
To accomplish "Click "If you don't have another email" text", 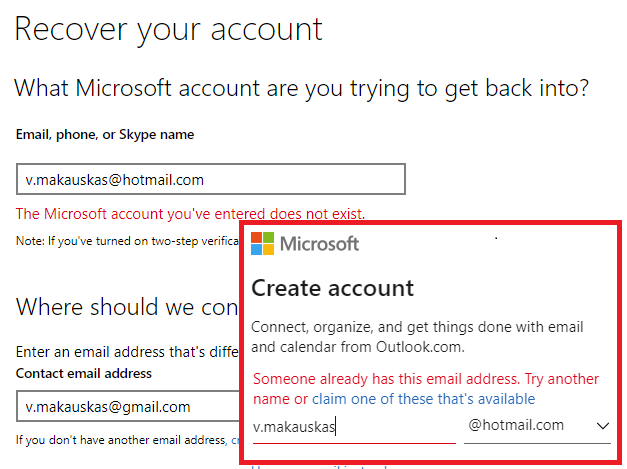I will tap(120, 439).
